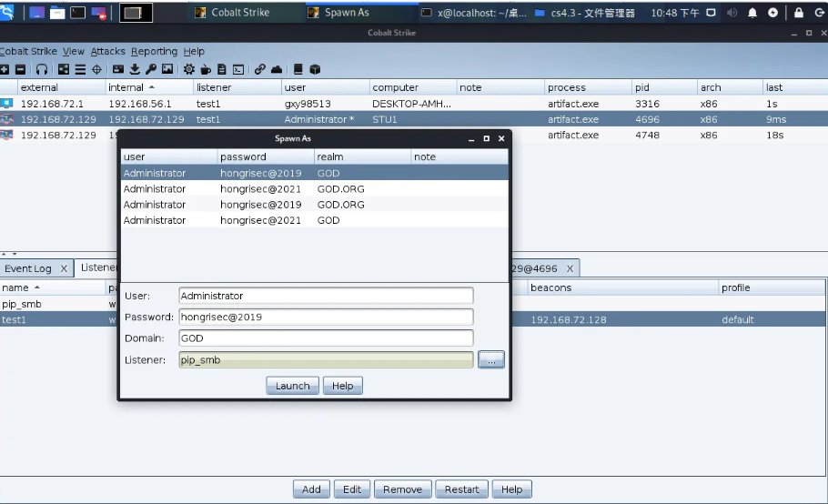Open Scripted Web Delivery terminal icon

pos(238,69)
